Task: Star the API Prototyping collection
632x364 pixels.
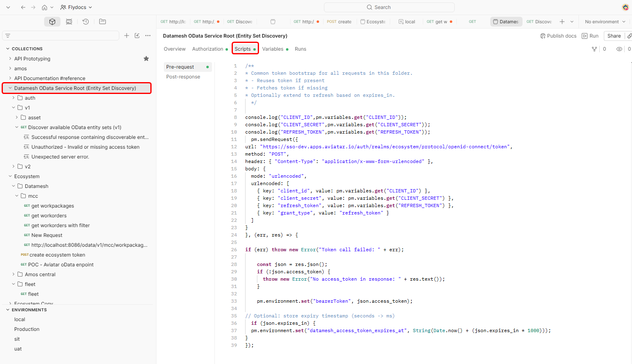Action: click(146, 59)
